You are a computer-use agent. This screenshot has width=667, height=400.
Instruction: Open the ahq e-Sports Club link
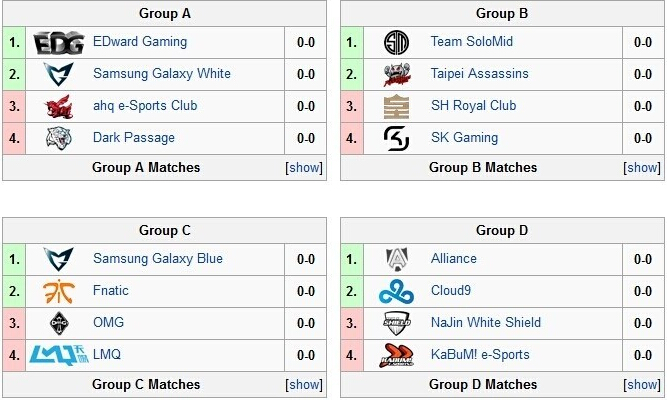[x=145, y=106]
